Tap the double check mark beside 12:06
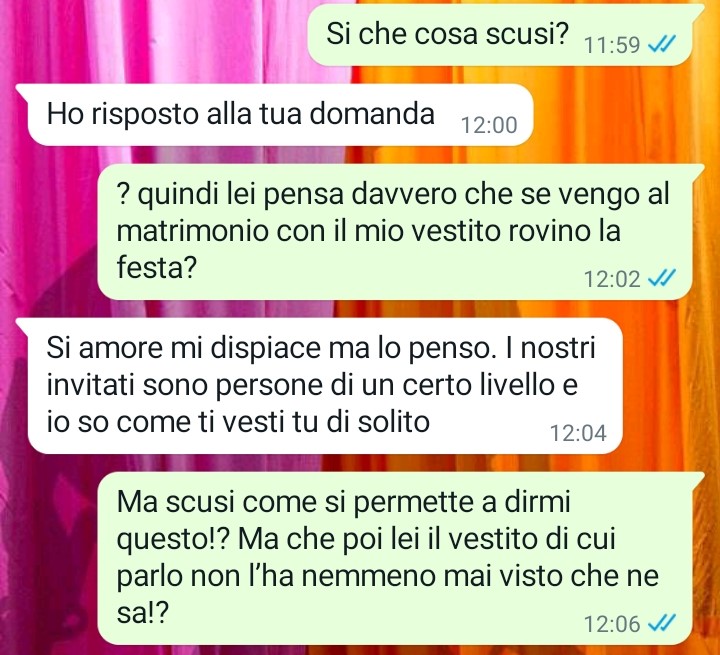 pyautogui.click(x=661, y=623)
